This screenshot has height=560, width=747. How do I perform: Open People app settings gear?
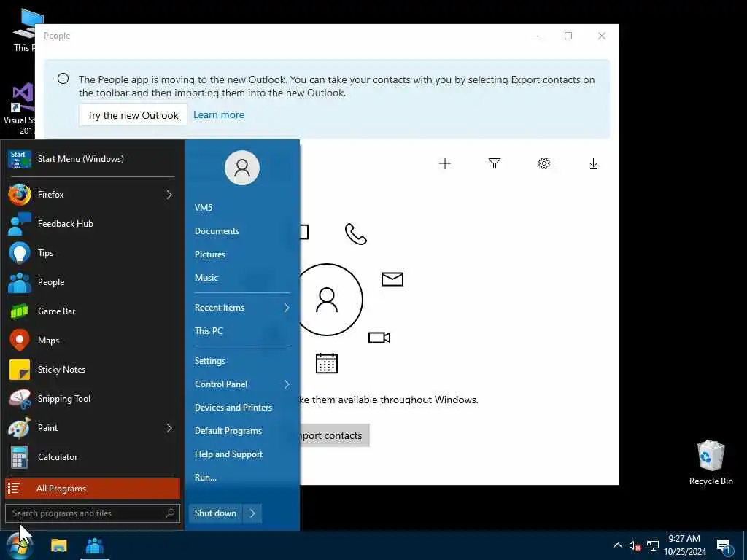[544, 163]
